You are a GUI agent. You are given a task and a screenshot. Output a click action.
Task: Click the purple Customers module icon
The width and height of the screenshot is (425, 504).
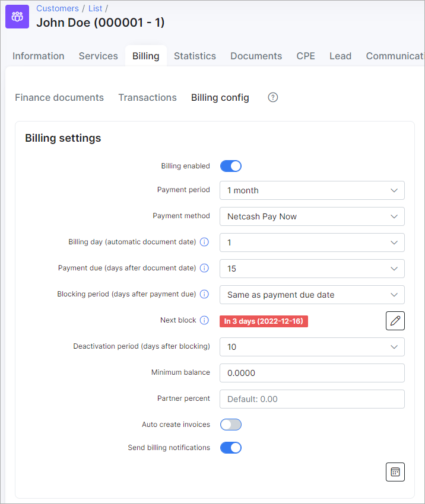click(x=17, y=17)
